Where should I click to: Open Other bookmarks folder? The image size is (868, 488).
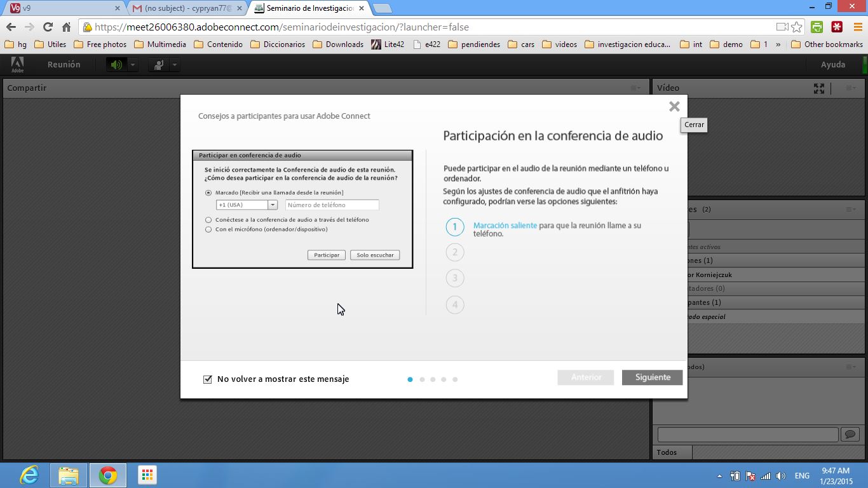(827, 44)
